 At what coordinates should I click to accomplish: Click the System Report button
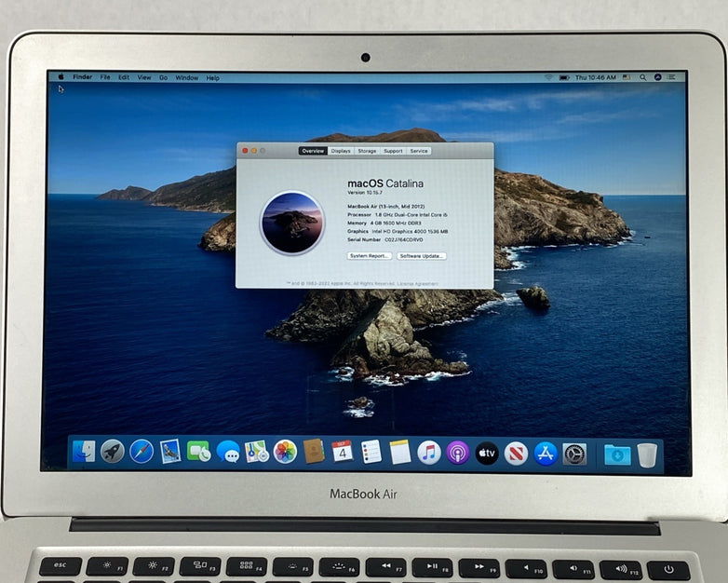(370, 256)
